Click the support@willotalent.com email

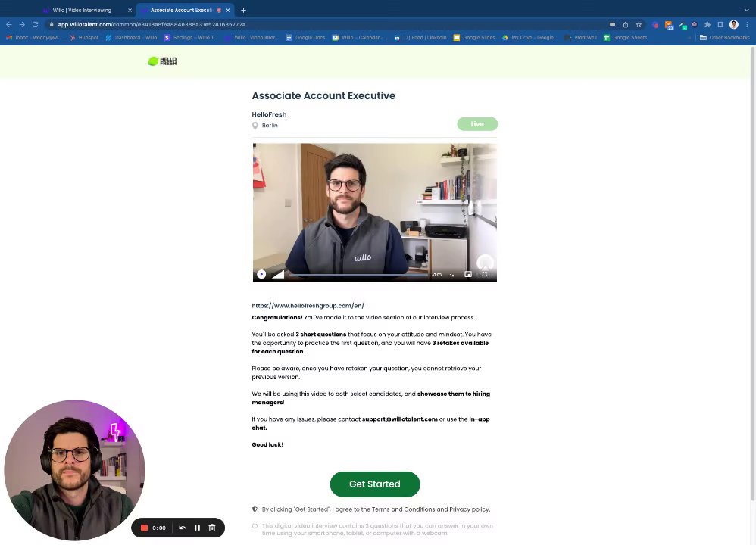point(400,419)
